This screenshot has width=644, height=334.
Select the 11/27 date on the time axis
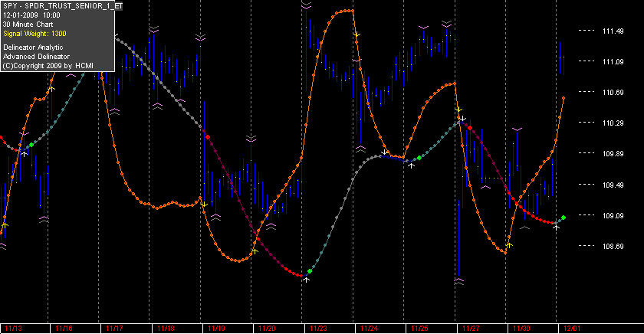point(471,329)
